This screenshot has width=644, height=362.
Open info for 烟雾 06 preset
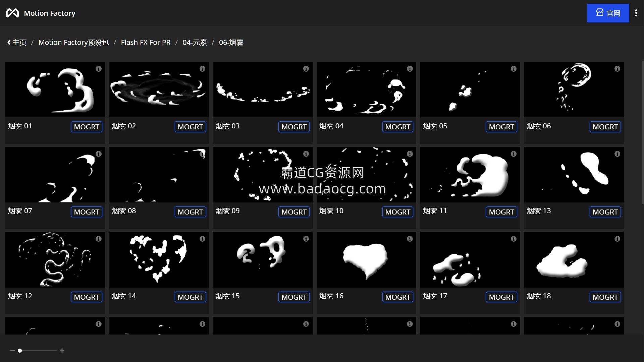click(x=617, y=69)
